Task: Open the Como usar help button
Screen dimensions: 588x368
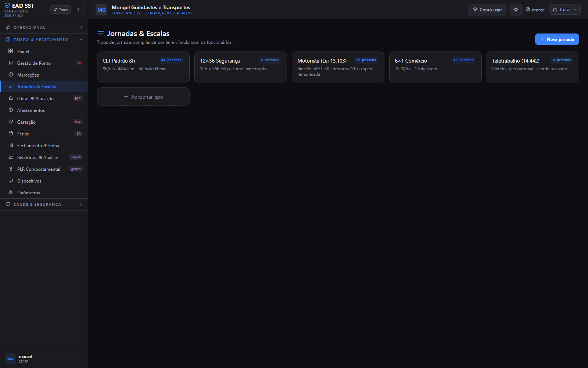Action: 487,10
